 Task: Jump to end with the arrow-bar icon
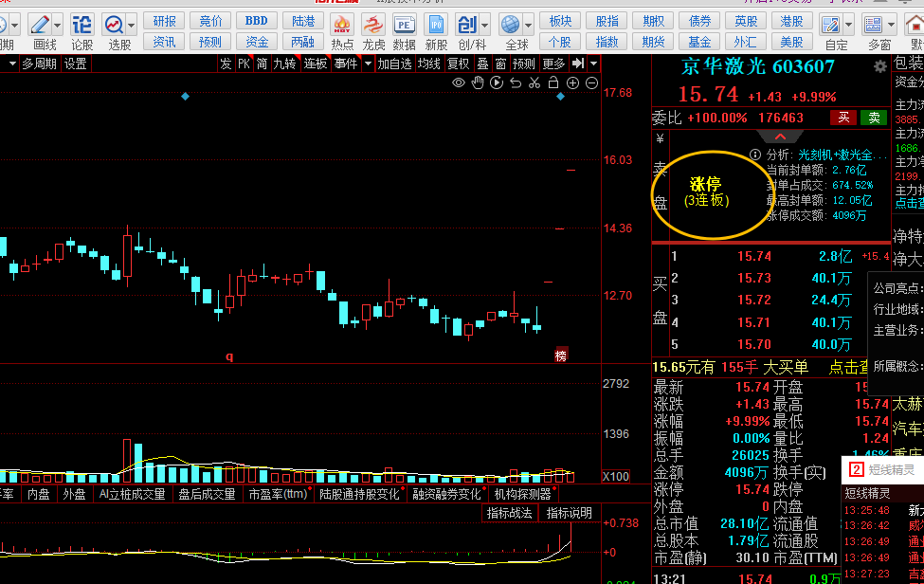pos(578,64)
